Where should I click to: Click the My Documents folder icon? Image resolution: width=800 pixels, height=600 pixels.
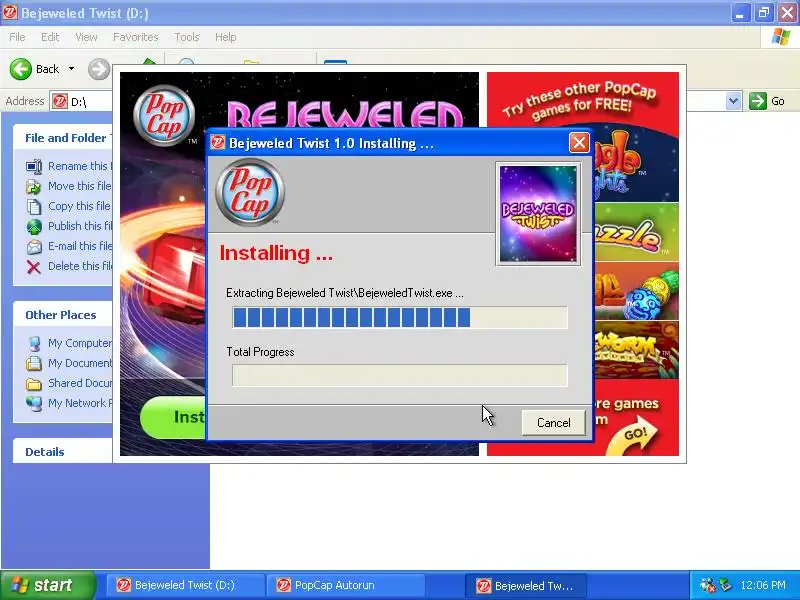34,363
